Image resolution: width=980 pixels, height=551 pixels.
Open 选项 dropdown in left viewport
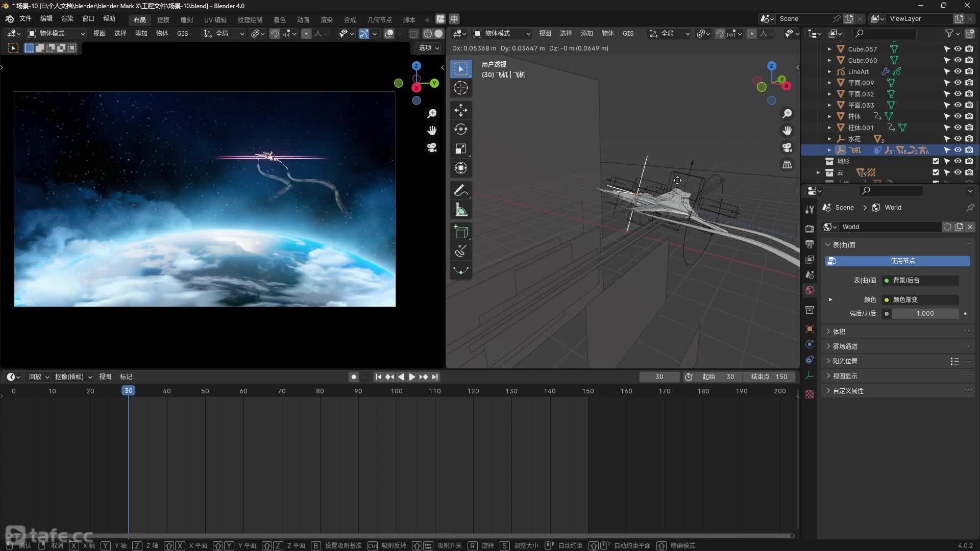[x=429, y=47]
